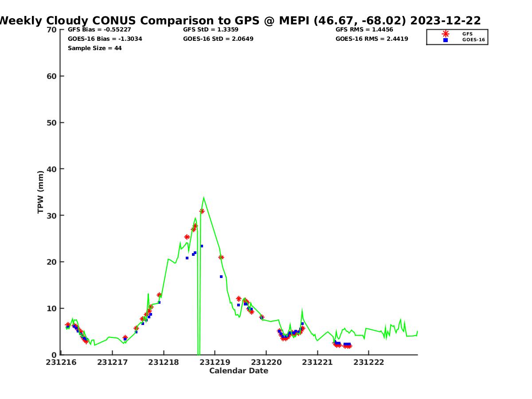Viewport: 532px width, 399px height.
Task: Click the GFS asterisk near 25 mm
Action: tap(187, 237)
